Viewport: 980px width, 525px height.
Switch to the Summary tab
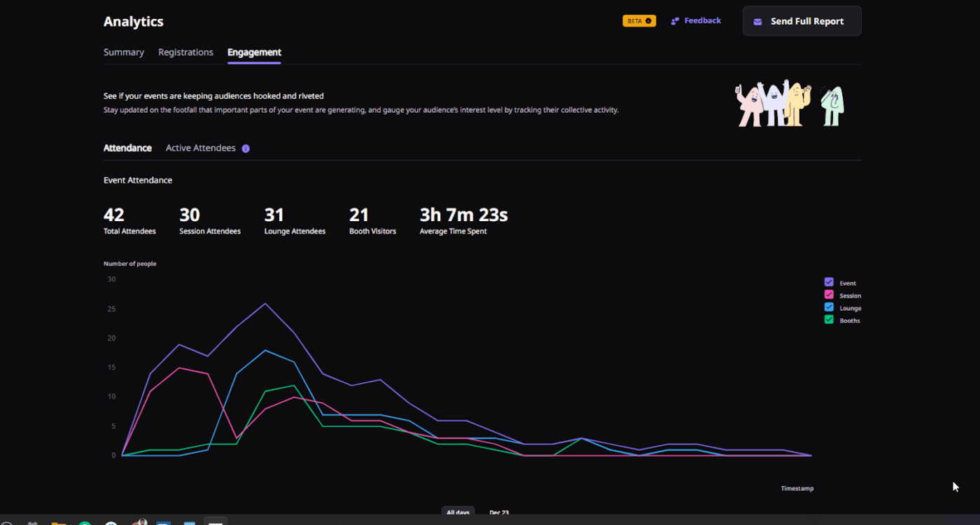click(124, 52)
